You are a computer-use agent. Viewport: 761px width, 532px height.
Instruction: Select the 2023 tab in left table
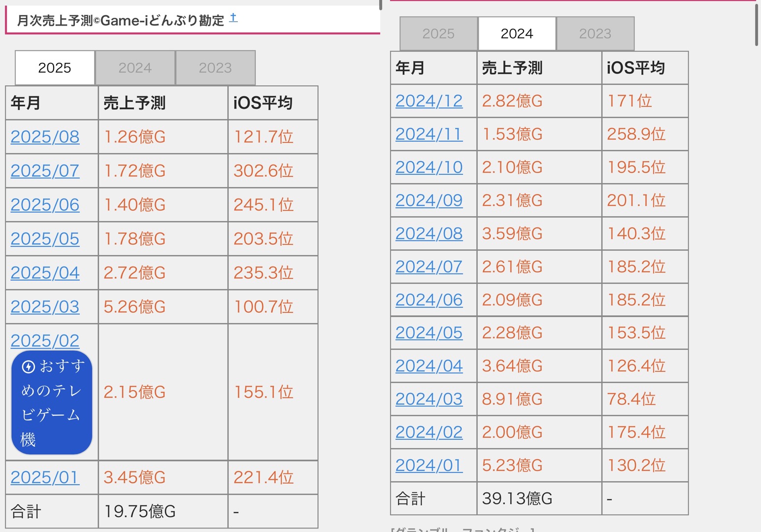tap(215, 67)
